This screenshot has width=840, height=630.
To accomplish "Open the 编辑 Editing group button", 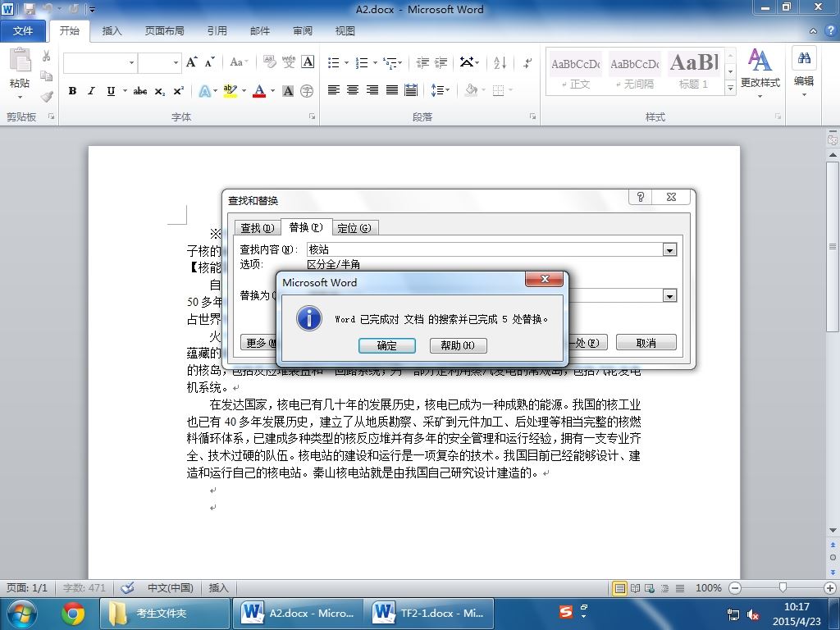I will (804, 72).
